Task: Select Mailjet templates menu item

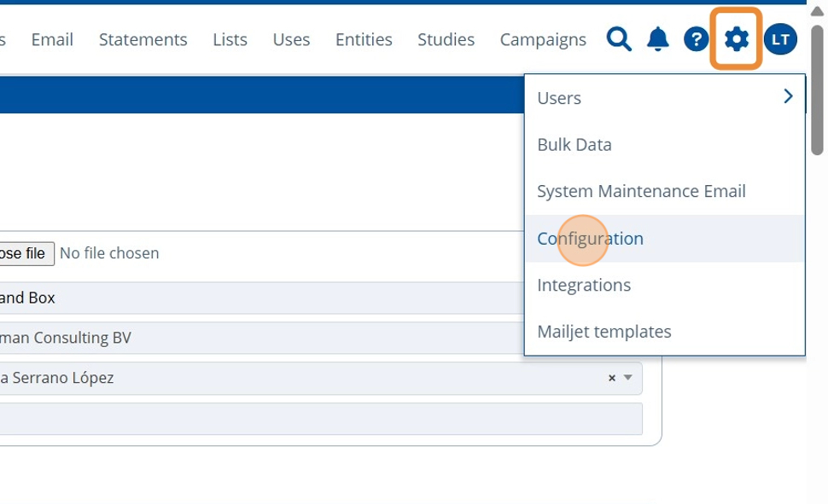Action: (604, 332)
